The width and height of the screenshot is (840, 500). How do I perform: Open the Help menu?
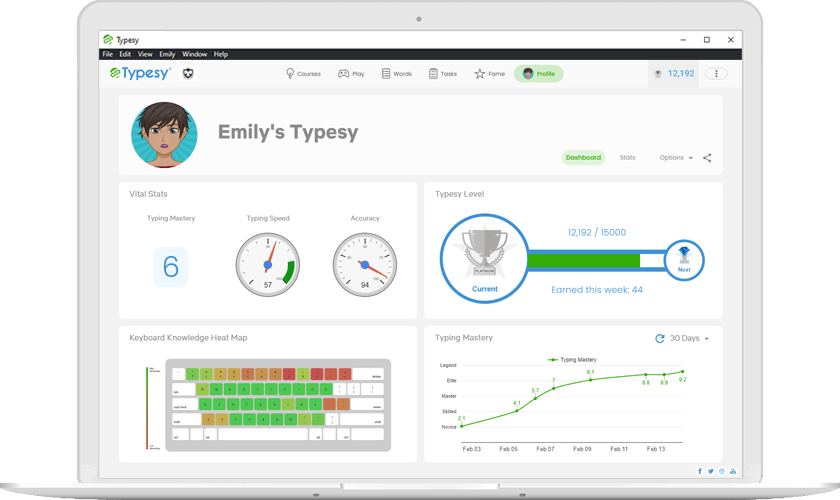coord(221,54)
